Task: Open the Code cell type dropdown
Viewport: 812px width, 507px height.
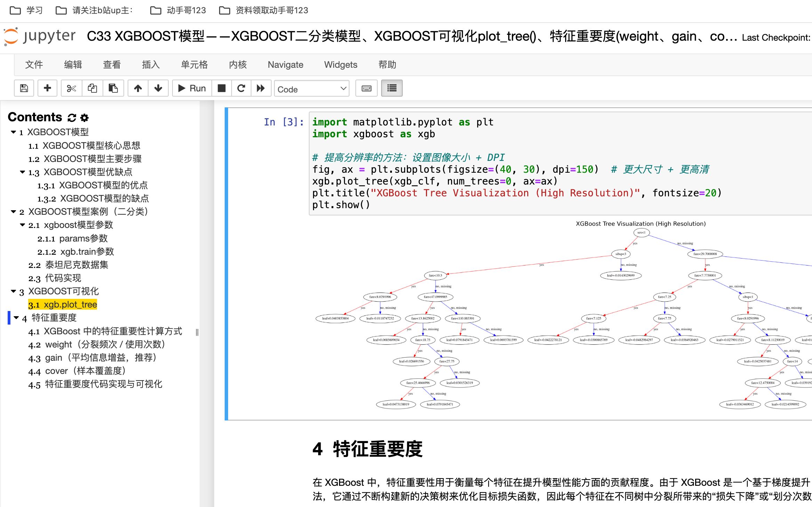Action: click(312, 89)
